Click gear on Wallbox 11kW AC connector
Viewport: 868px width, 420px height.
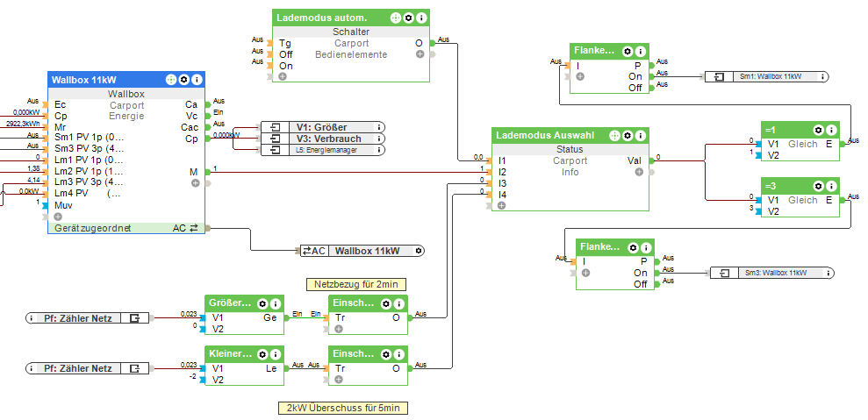click(x=419, y=251)
